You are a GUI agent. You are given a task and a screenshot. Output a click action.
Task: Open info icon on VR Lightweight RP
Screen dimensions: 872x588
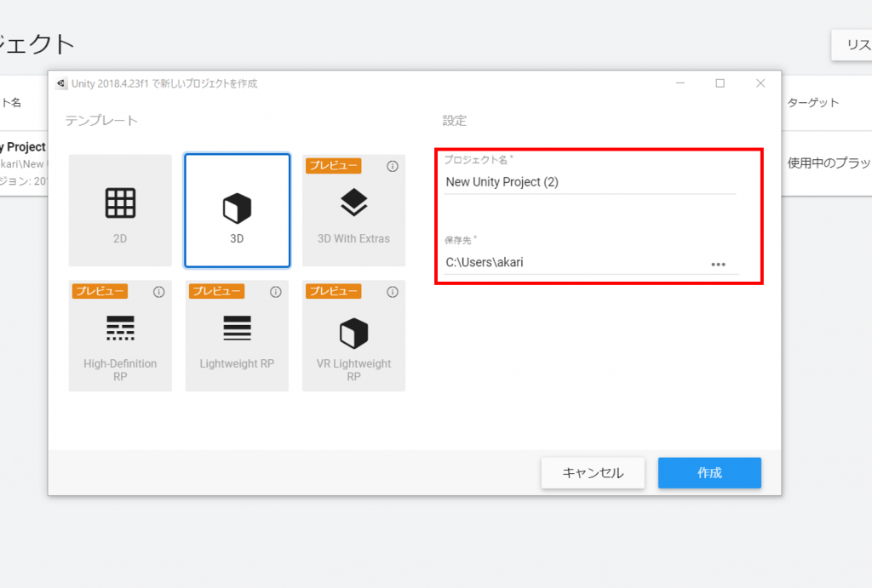coord(393,292)
